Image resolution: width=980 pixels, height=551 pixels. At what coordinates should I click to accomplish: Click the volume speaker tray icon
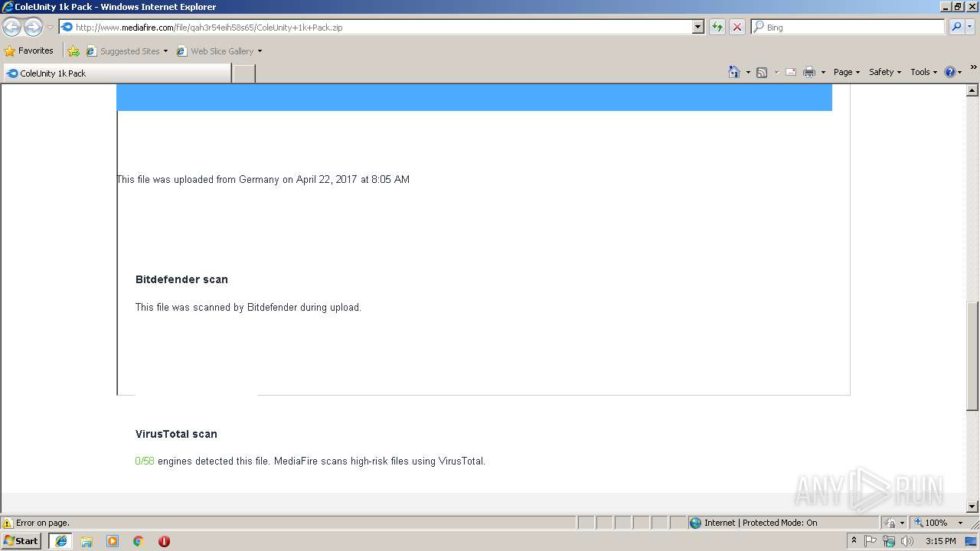(x=907, y=541)
